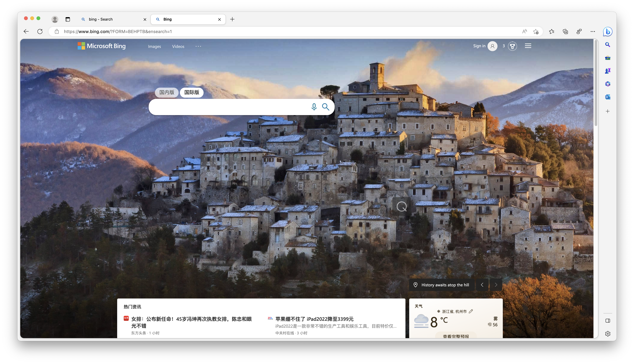This screenshot has width=634, height=364.
Task: Click the Read Aloud icon in address bar
Action: point(524,32)
